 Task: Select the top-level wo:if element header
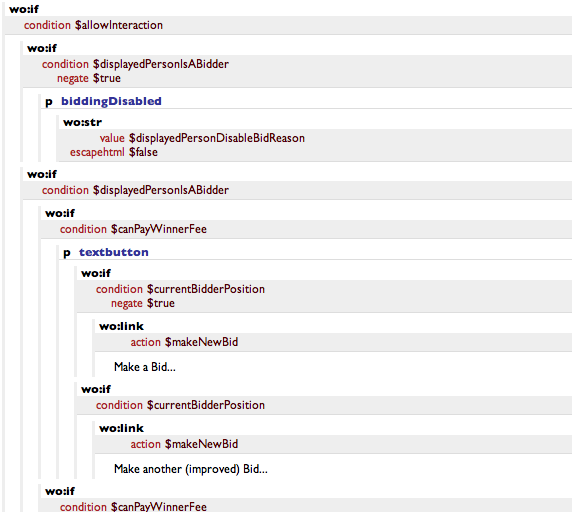24,9
